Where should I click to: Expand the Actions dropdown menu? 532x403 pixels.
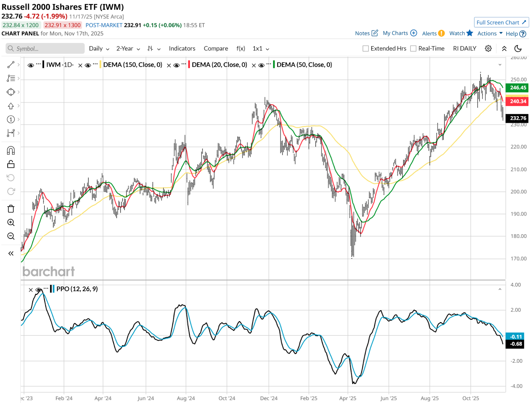(x=490, y=33)
